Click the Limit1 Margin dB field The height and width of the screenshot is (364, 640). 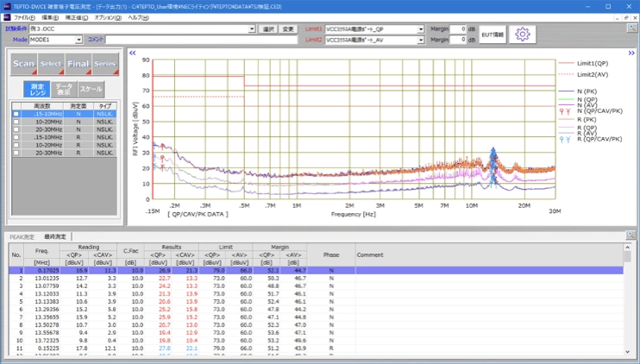click(458, 29)
